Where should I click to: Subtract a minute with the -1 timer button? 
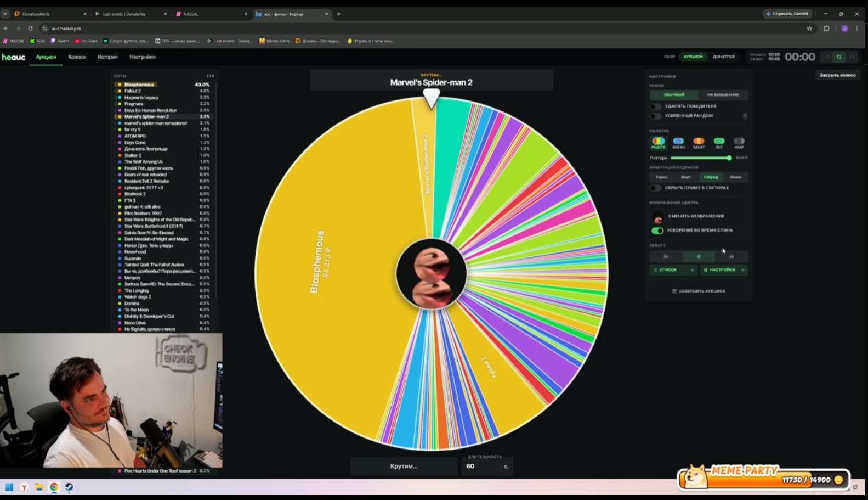[826, 57]
